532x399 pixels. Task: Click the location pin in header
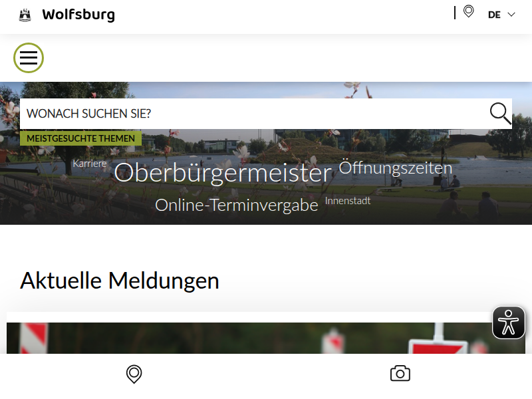469,11
